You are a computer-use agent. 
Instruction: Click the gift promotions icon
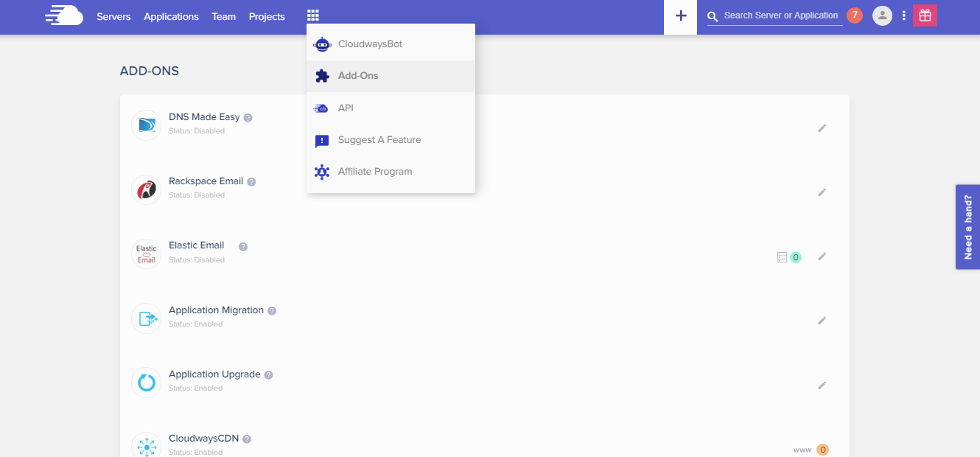925,15
